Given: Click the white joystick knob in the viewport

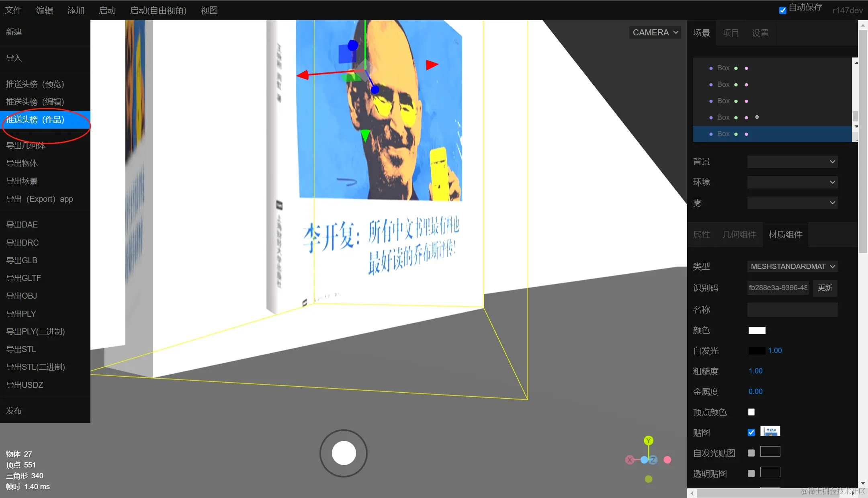Looking at the screenshot, I should tap(344, 453).
